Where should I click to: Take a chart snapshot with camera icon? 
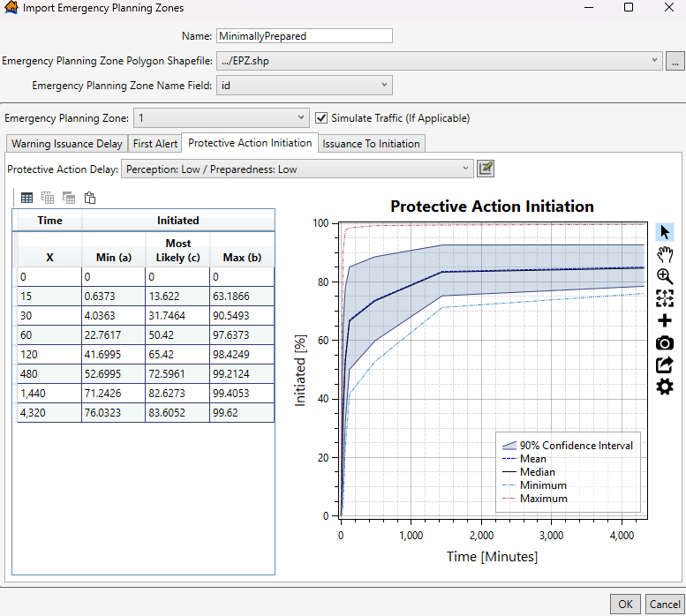(x=665, y=342)
